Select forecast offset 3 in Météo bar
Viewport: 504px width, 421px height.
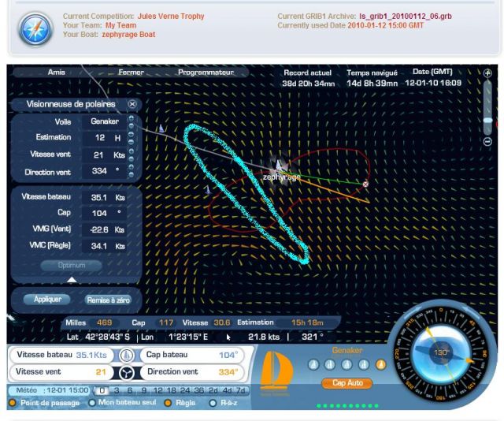(117, 390)
